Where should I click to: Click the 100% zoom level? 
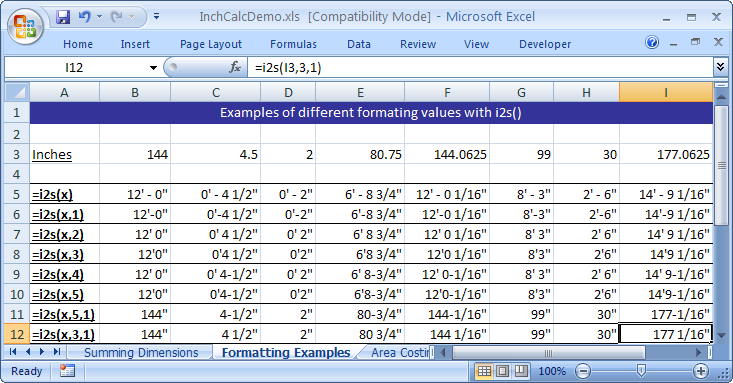(552, 371)
